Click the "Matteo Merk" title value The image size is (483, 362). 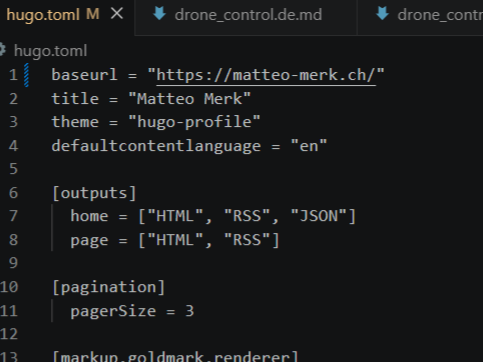click(190, 99)
